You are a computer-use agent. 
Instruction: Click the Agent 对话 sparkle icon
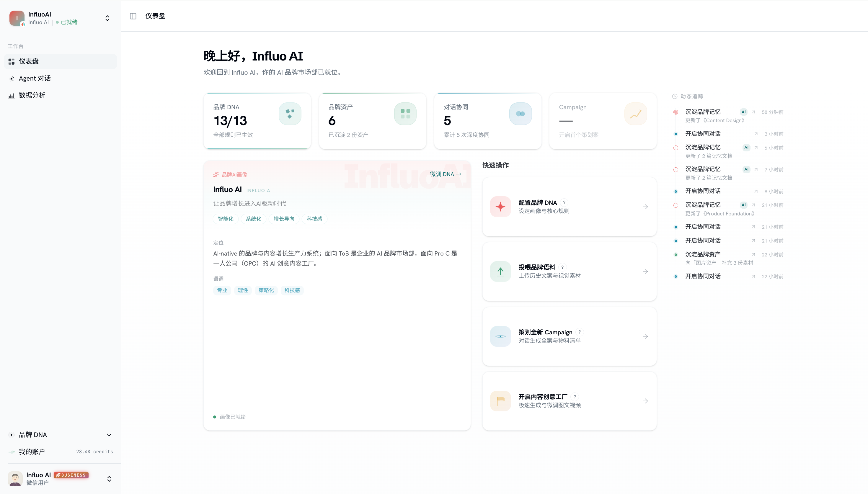(x=12, y=78)
